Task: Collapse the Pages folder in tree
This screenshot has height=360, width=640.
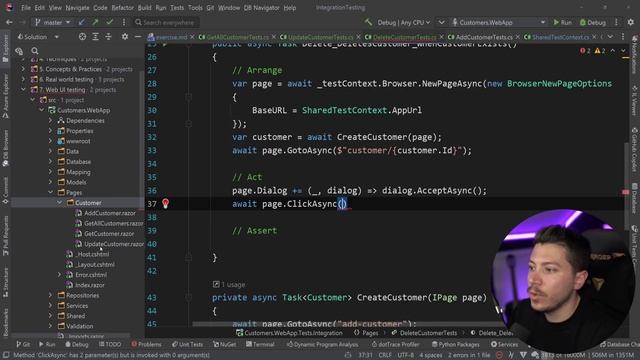Action: click(x=51, y=192)
